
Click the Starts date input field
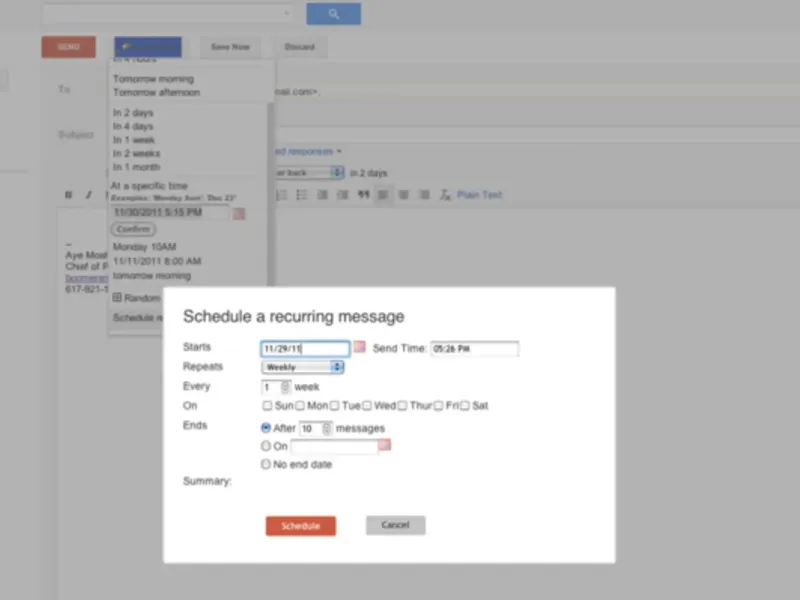pyautogui.click(x=305, y=349)
